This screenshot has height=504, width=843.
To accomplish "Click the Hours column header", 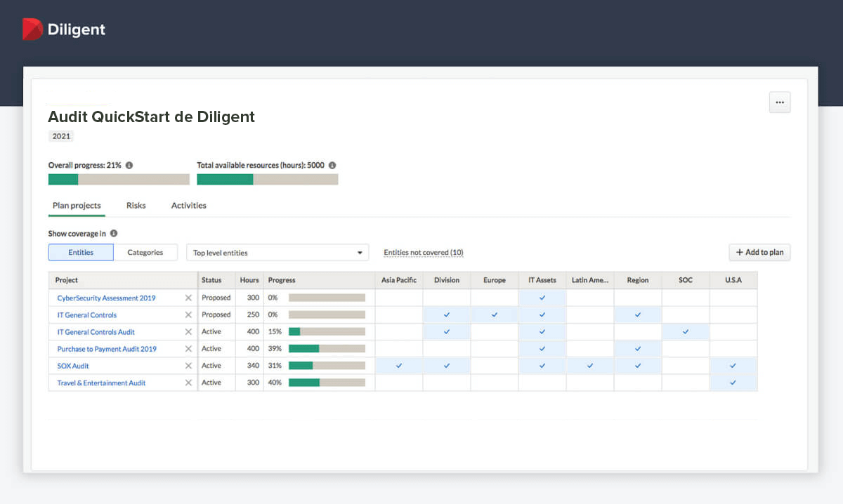I will click(x=249, y=280).
